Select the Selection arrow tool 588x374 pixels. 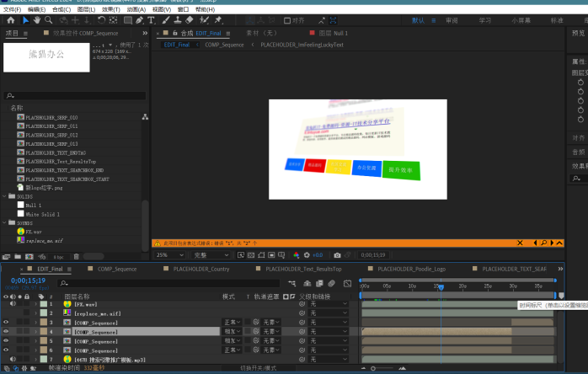tap(25, 20)
